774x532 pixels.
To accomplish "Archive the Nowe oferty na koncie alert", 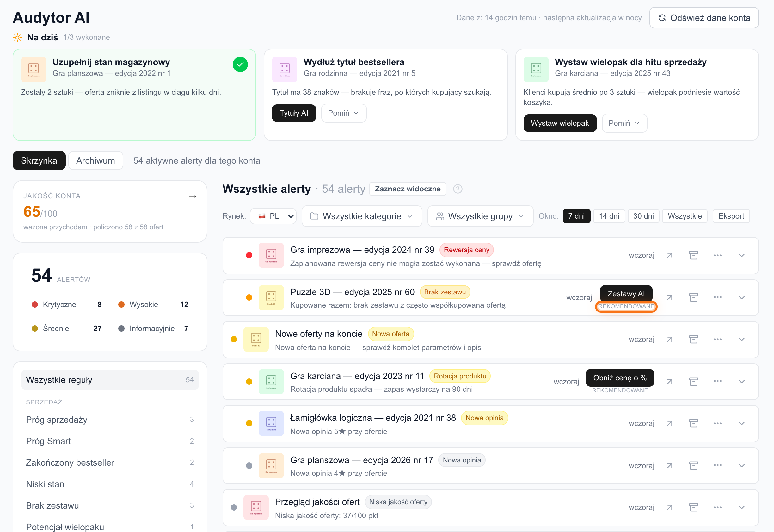I will point(694,339).
